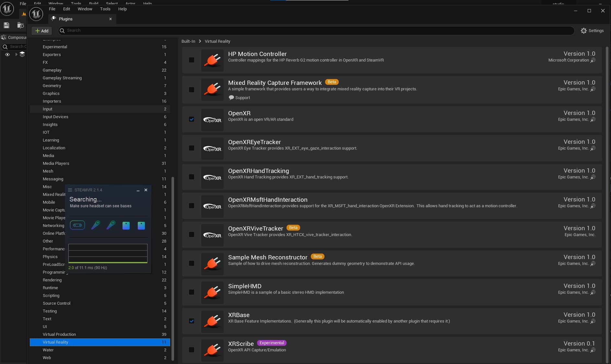Enable the Mixed Reality Capture Framework checkbox
The width and height of the screenshot is (611, 364).
192,90
